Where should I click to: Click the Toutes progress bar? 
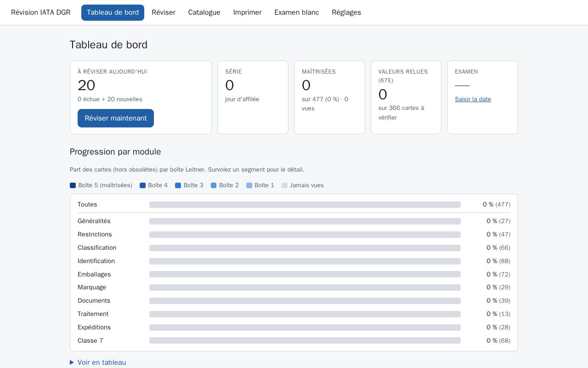pyautogui.click(x=305, y=205)
